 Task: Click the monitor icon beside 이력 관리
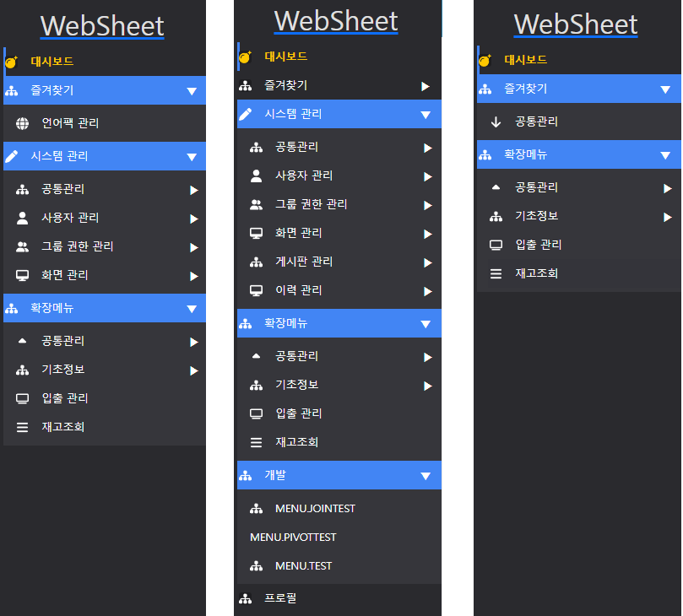tap(256, 291)
